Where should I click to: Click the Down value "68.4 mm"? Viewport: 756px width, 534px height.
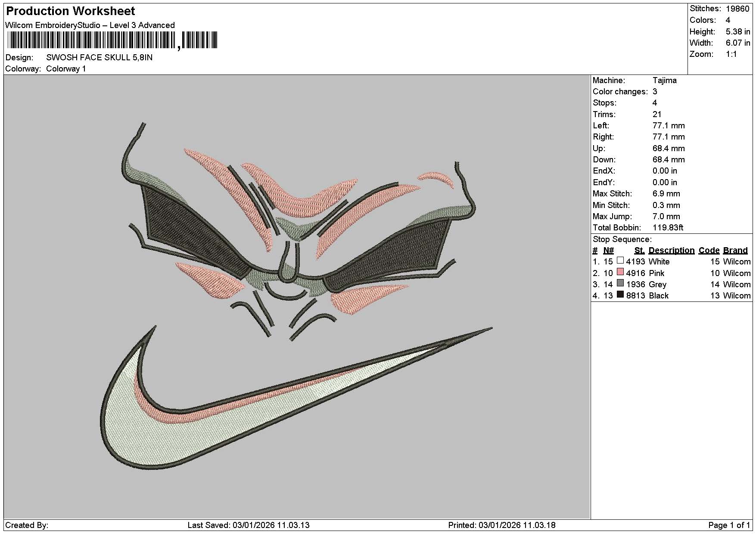(x=669, y=159)
